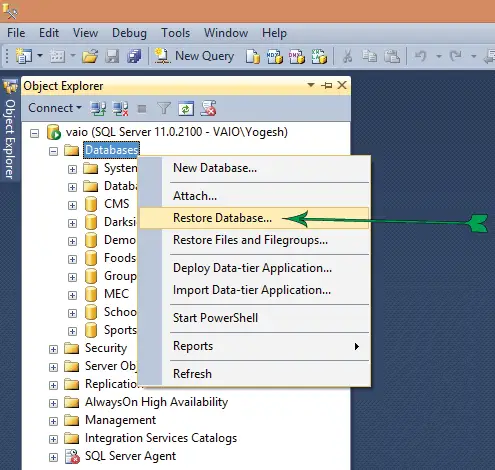The image size is (495, 470).
Task: Expand the CMS database node
Action: (72, 205)
